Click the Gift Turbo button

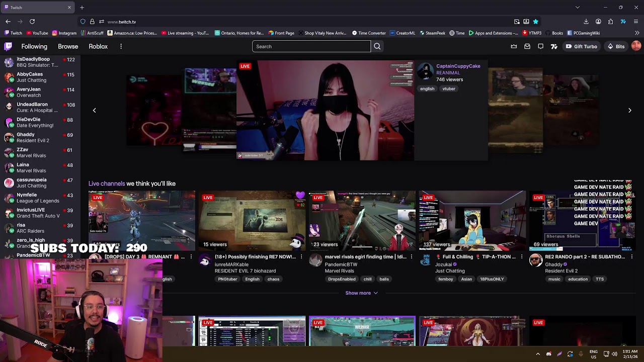coord(582,46)
